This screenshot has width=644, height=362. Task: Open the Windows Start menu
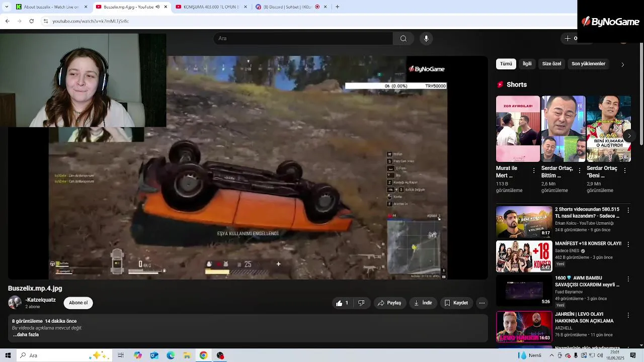click(x=8, y=355)
